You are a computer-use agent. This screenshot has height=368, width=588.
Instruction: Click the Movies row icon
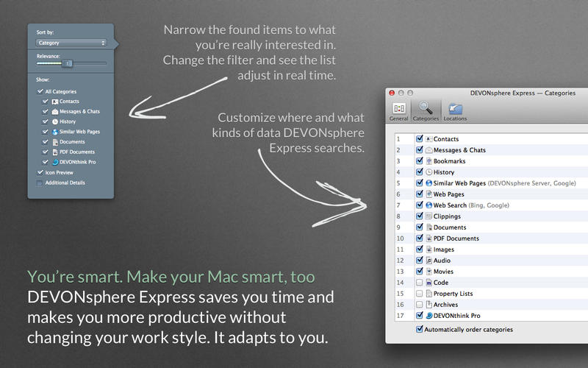coord(429,272)
